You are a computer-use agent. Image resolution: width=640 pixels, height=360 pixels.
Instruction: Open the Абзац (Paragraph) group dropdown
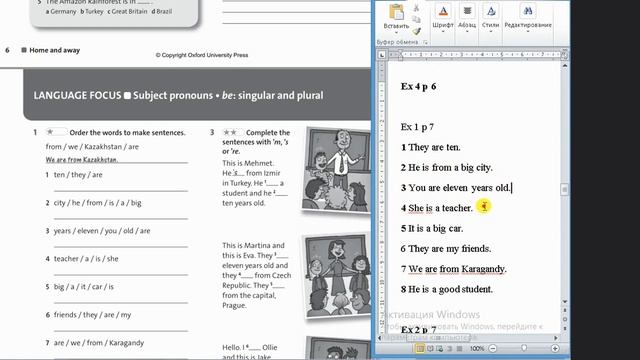pyautogui.click(x=467, y=18)
